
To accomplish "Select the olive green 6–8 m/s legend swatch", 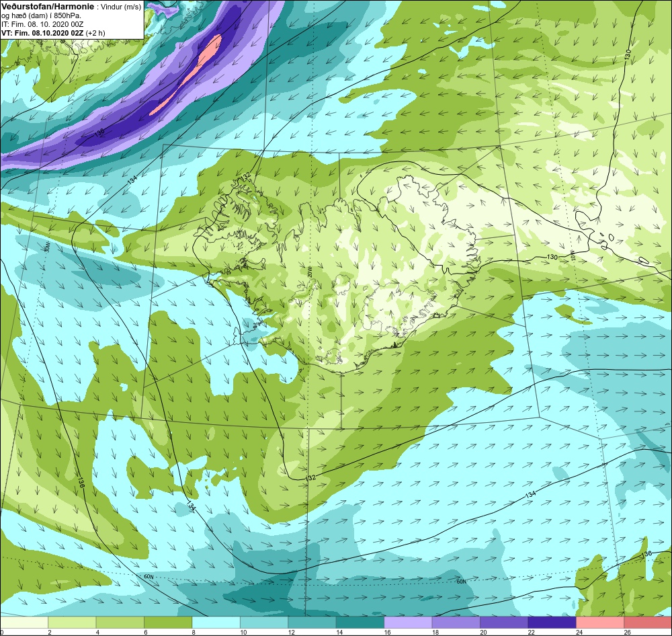I will coord(168,623).
